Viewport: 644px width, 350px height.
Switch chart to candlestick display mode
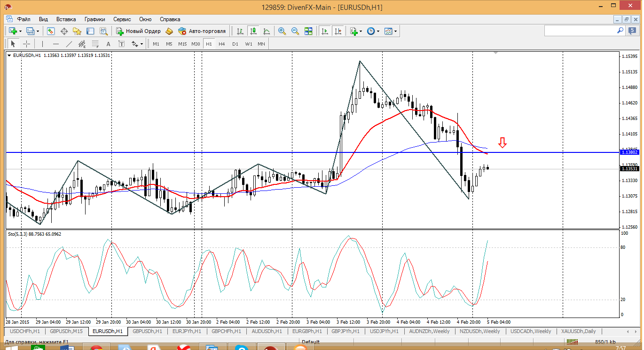tap(253, 31)
